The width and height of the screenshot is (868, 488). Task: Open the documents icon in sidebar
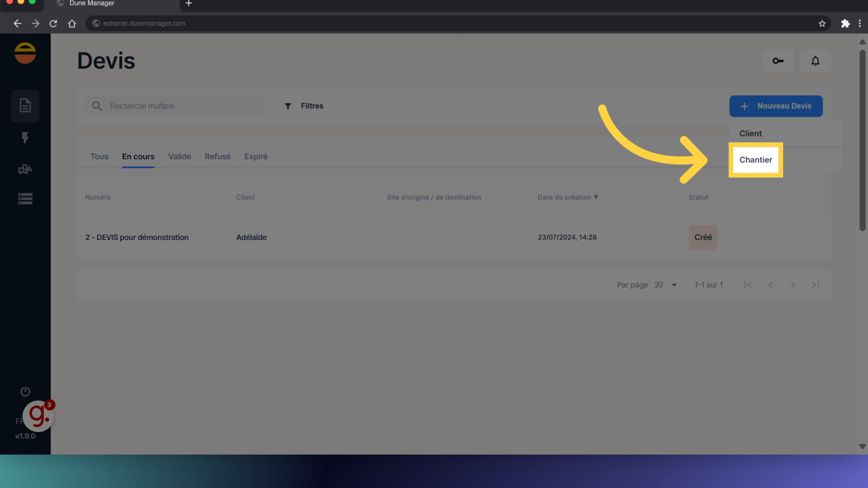point(25,106)
